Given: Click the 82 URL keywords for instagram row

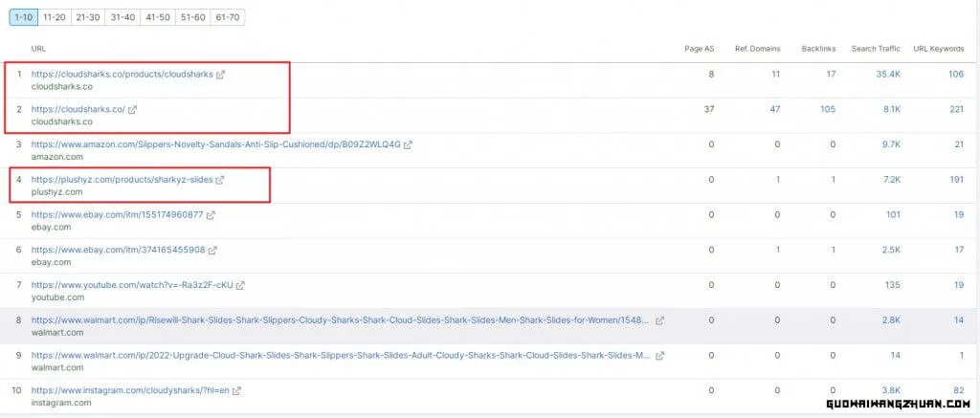Looking at the screenshot, I should pos(959,391).
